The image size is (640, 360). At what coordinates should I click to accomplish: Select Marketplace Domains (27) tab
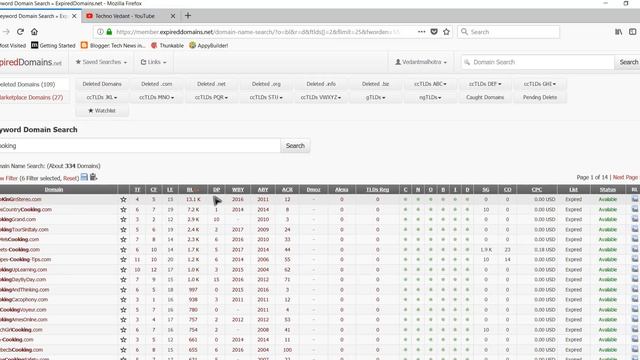(32, 98)
